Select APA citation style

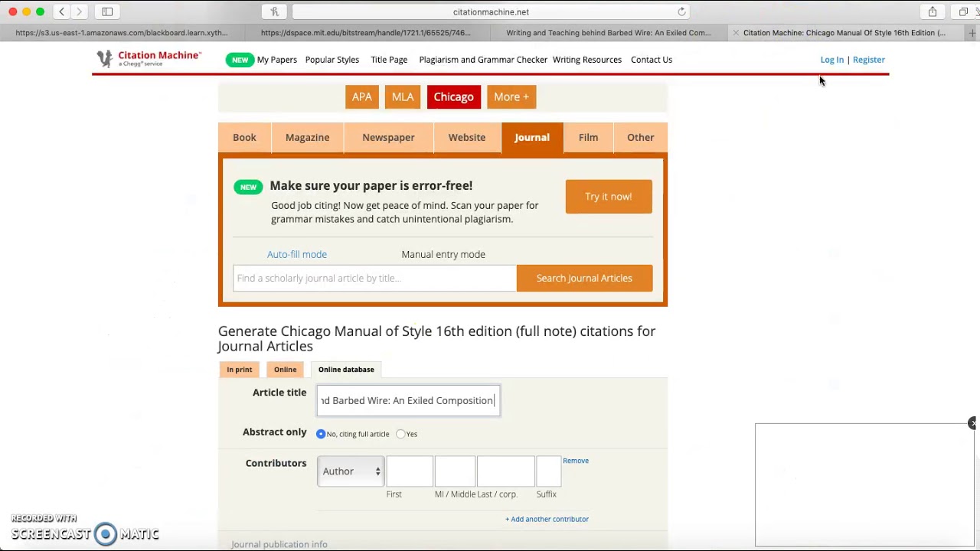362,97
